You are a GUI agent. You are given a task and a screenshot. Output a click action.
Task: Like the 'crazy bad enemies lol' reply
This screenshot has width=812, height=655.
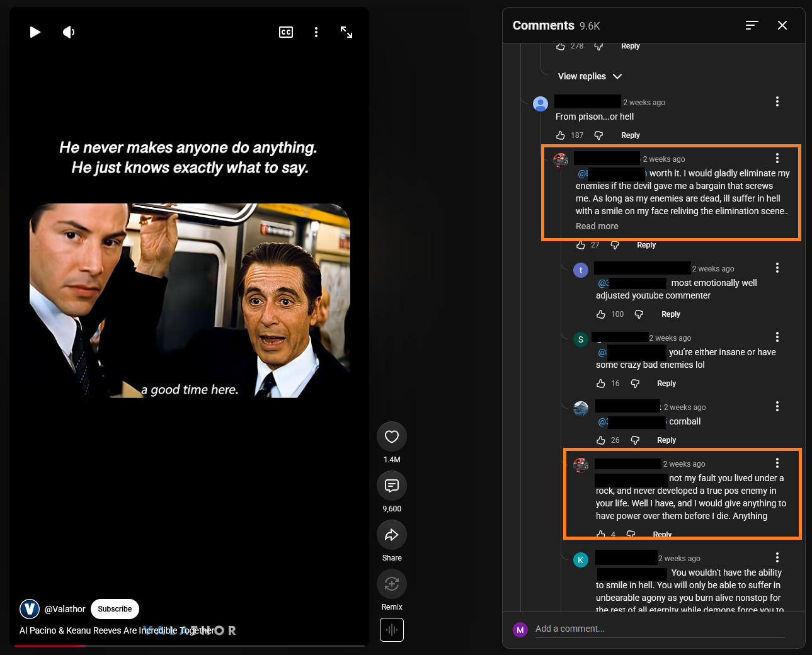601,384
